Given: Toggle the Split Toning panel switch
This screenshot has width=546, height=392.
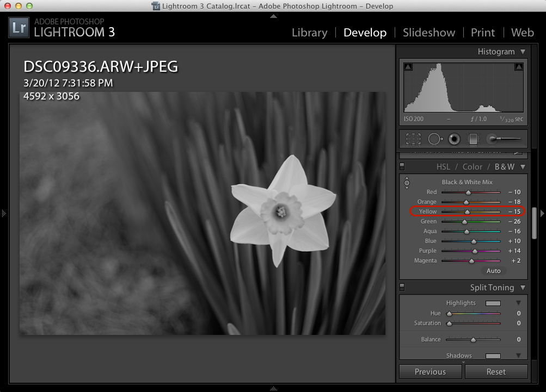Looking at the screenshot, I should [x=402, y=287].
